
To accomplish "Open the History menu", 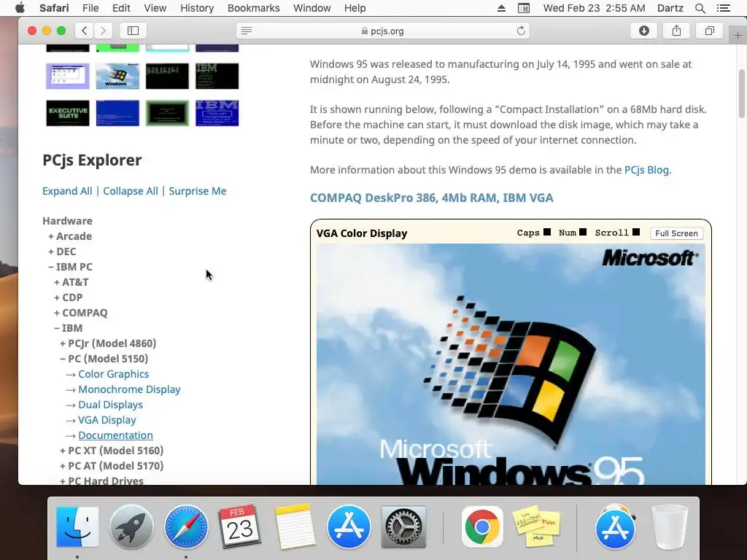I will coord(197,8).
